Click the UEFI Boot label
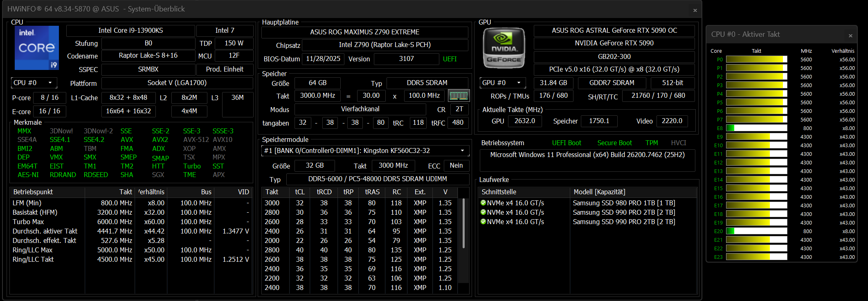The image size is (868, 301). click(567, 143)
